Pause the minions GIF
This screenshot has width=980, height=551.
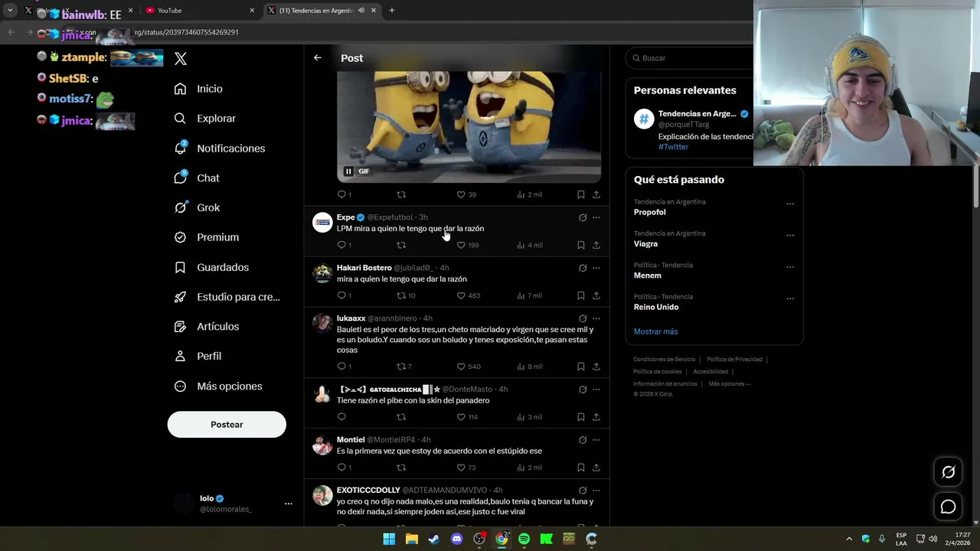[348, 171]
